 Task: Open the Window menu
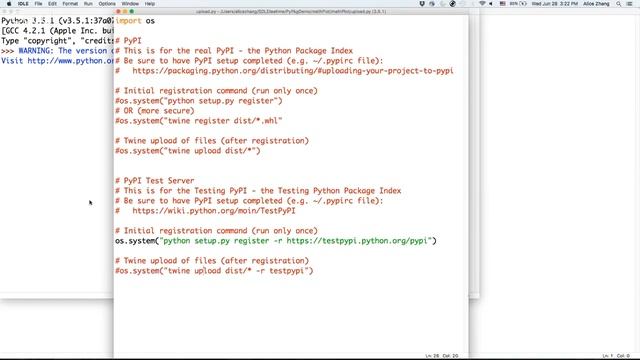point(130,4)
